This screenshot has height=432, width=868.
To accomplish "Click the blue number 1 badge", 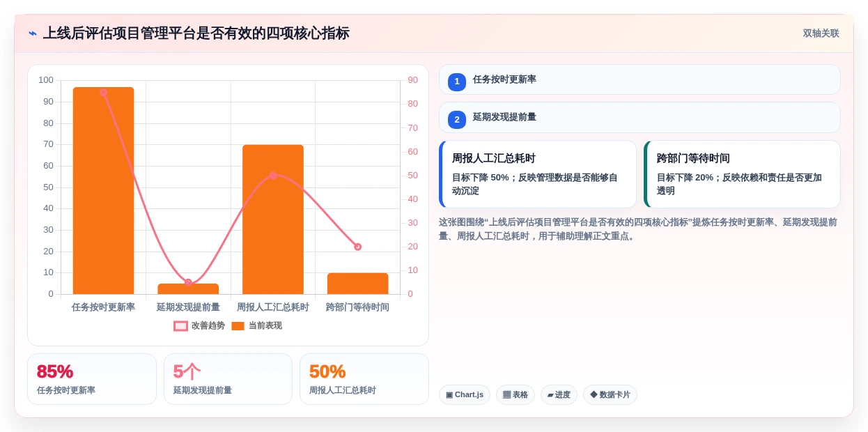I will click(457, 82).
